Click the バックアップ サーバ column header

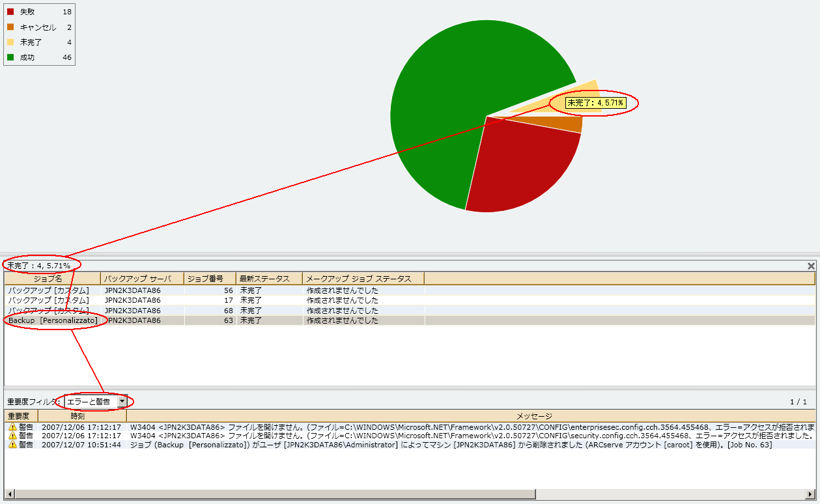(141, 279)
